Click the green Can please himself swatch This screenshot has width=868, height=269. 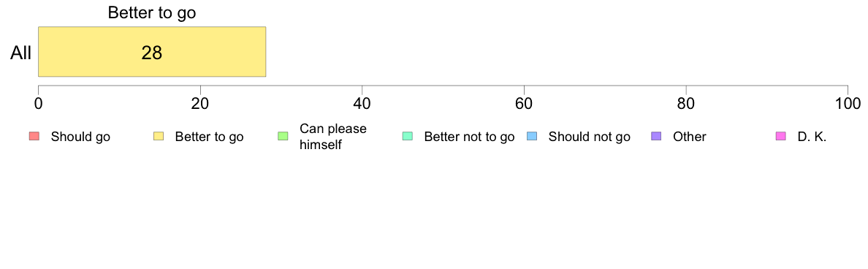tap(283, 137)
